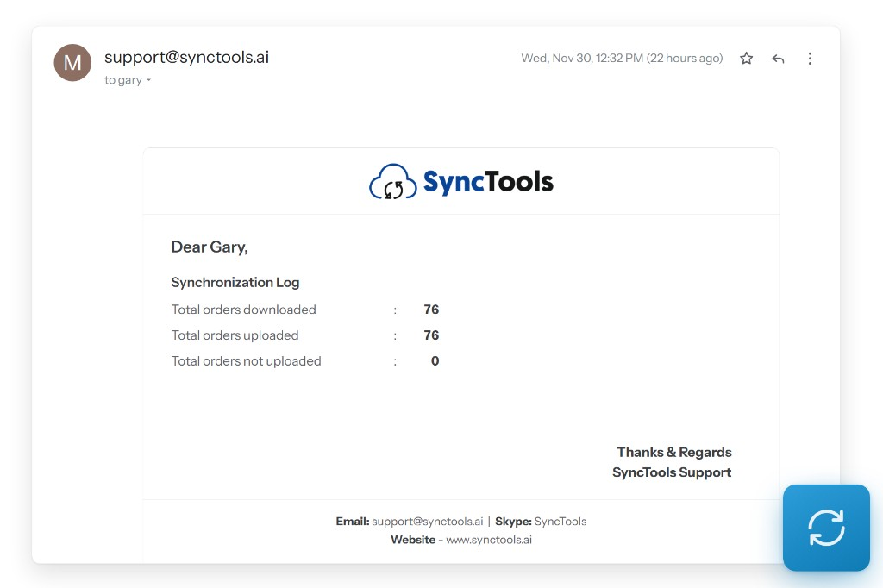Screen dimensions: 883x588
Task: Click the SyncTools cloud logo
Action: [461, 181]
